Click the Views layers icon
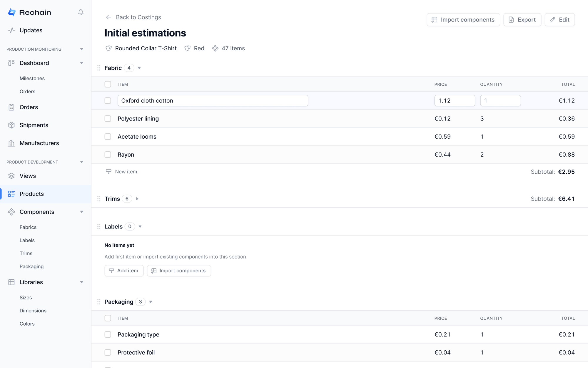Viewport: 588px width, 368px height. 11,176
